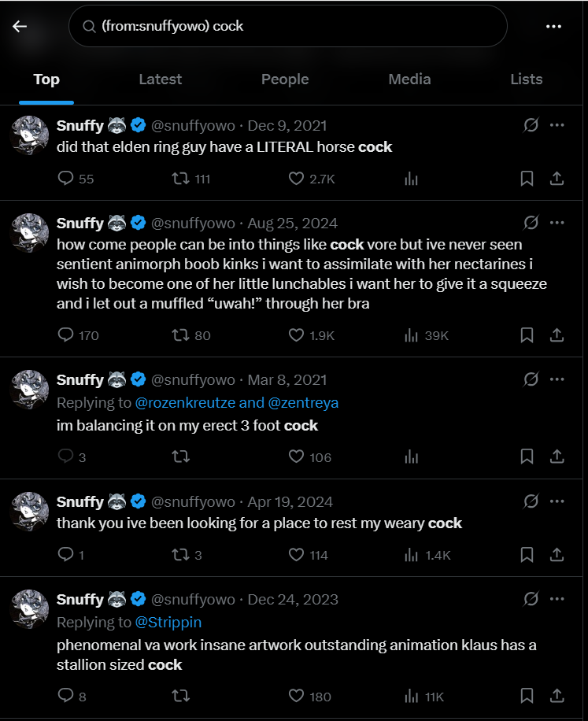The image size is (588, 721).
Task: Go to the Lists tab
Action: 526,79
